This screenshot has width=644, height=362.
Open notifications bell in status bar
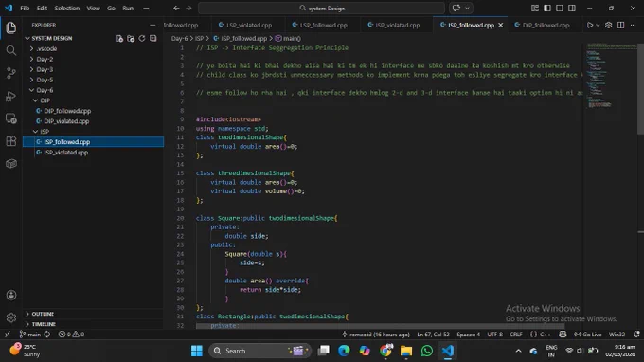[636, 335]
